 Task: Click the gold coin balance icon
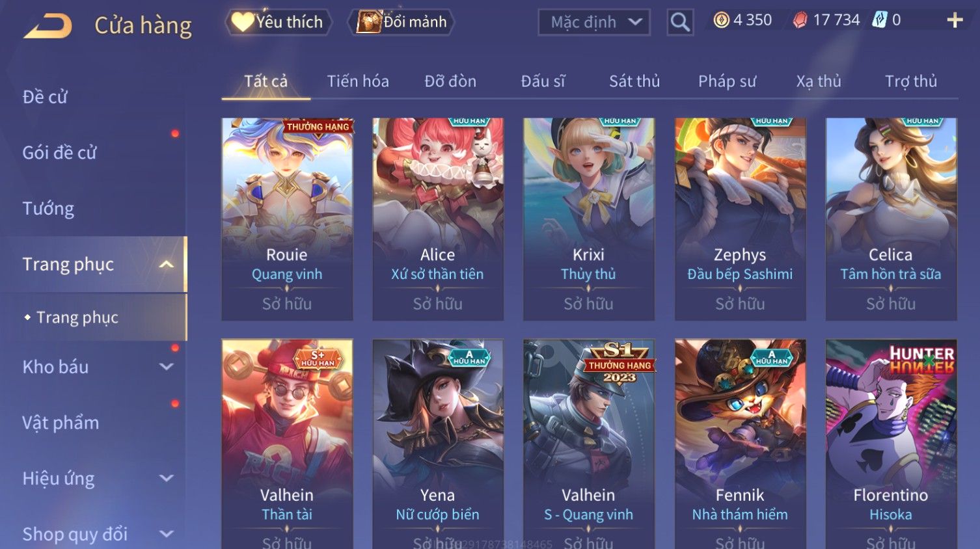(721, 20)
